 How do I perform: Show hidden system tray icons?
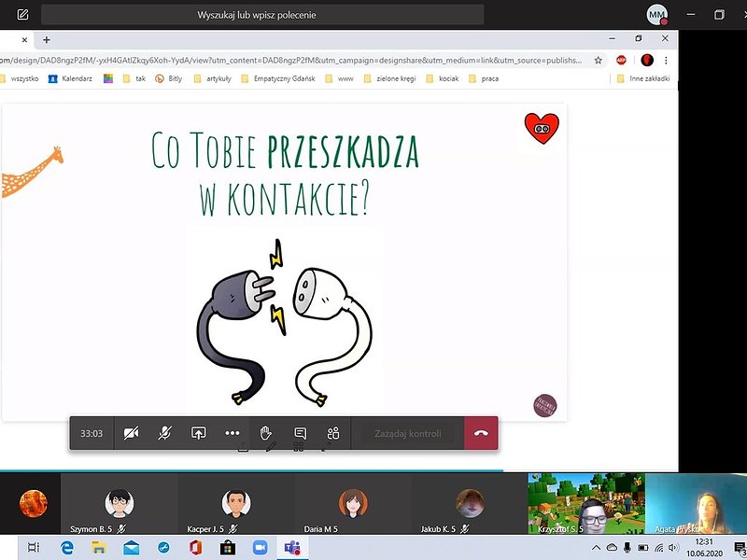pyautogui.click(x=596, y=548)
